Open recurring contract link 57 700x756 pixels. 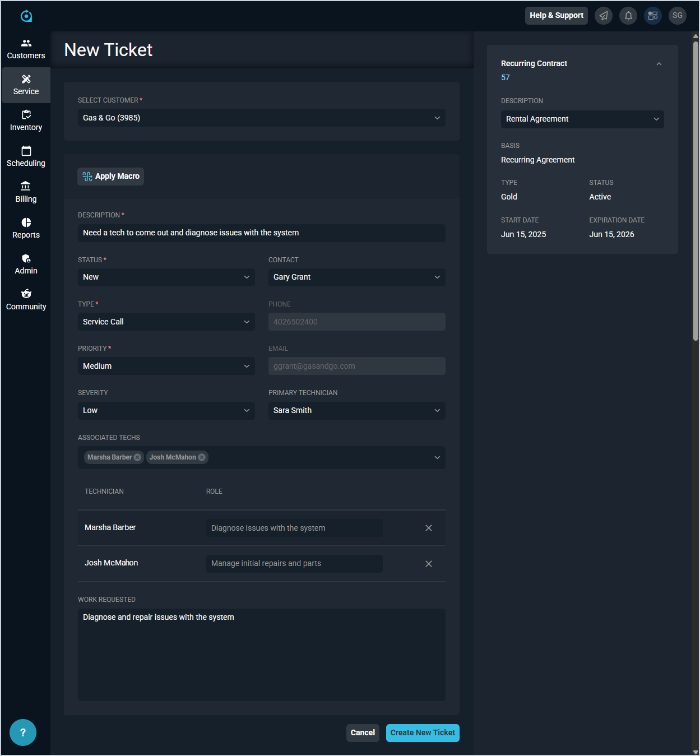pos(506,77)
